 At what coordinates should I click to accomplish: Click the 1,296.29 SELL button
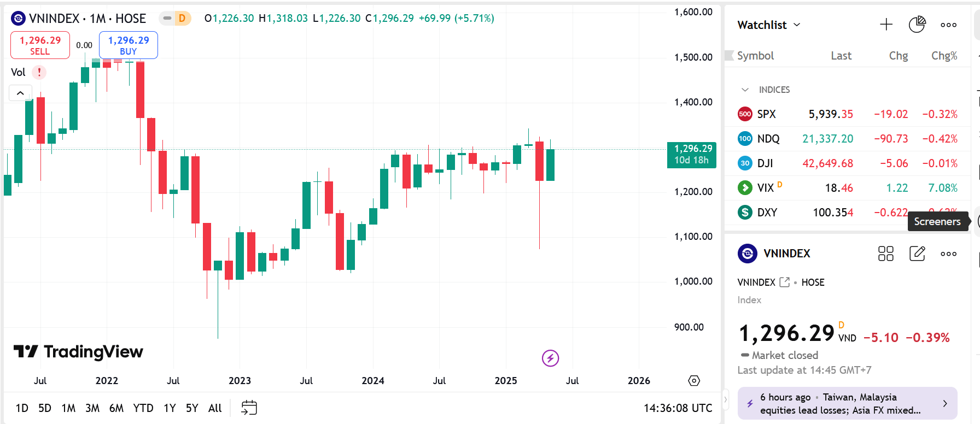click(40, 45)
